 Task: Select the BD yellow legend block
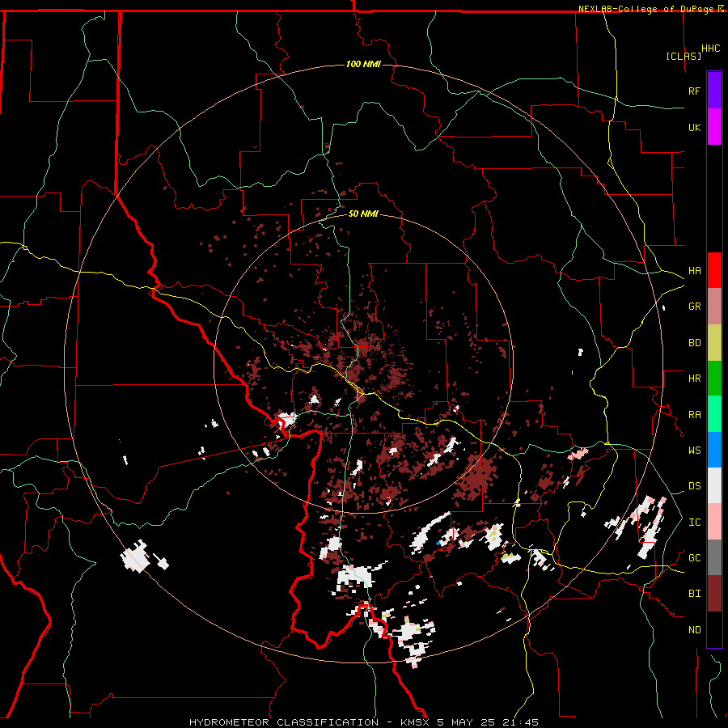pyautogui.click(x=714, y=343)
